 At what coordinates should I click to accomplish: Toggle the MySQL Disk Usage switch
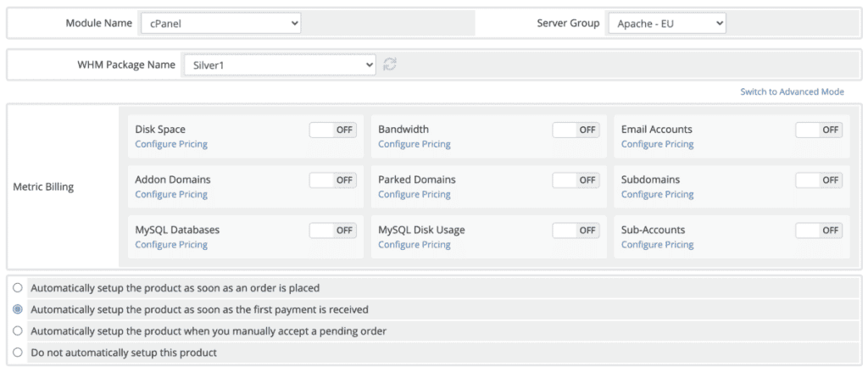pos(576,230)
